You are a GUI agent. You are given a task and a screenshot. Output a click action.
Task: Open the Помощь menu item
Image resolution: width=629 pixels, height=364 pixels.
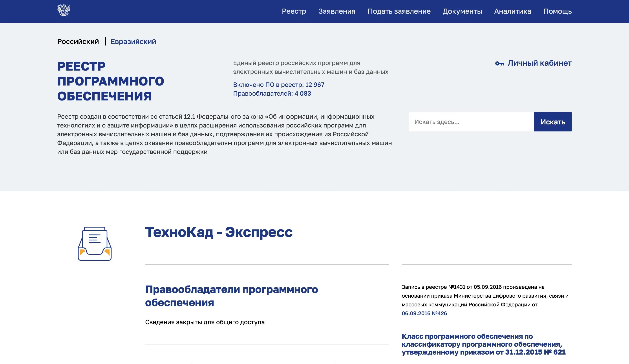point(558,11)
